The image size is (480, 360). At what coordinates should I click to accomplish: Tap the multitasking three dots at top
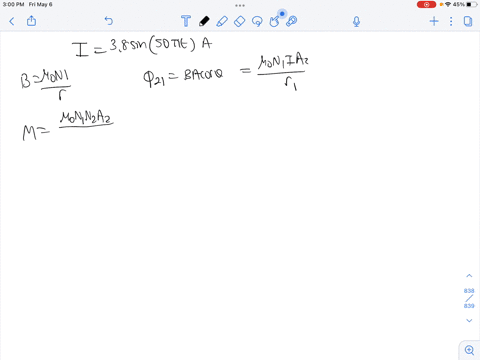(x=240, y=5)
